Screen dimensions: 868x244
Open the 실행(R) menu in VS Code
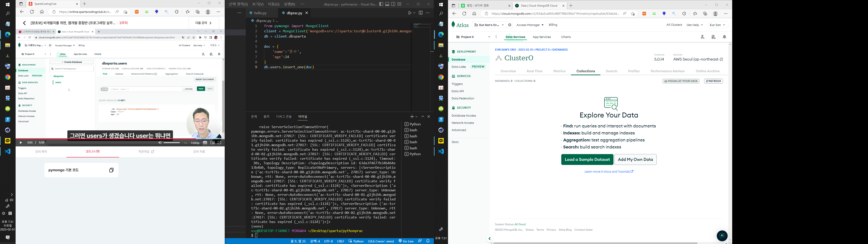pos(289,4)
